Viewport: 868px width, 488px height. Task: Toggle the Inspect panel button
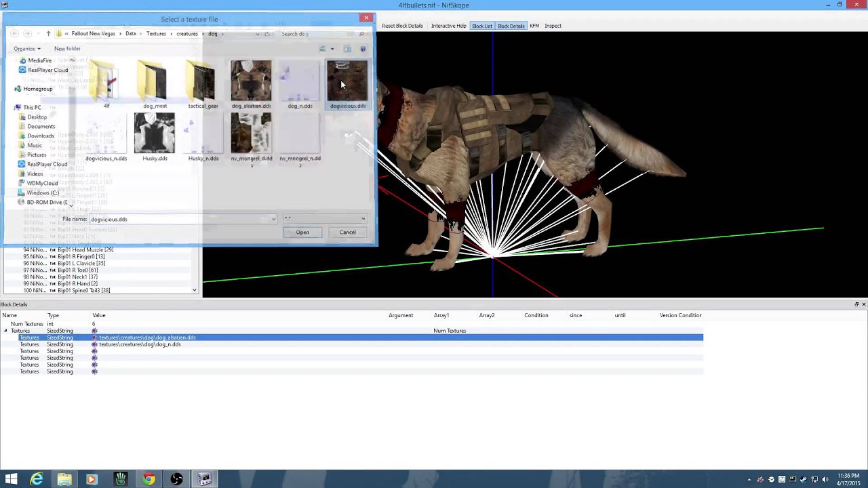[553, 26]
